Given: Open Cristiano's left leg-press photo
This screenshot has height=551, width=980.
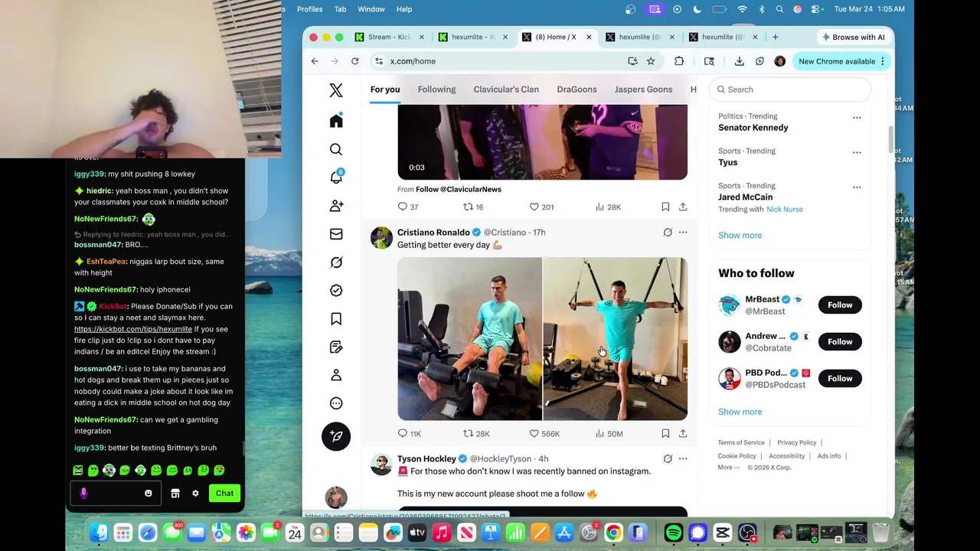Looking at the screenshot, I should (x=469, y=339).
